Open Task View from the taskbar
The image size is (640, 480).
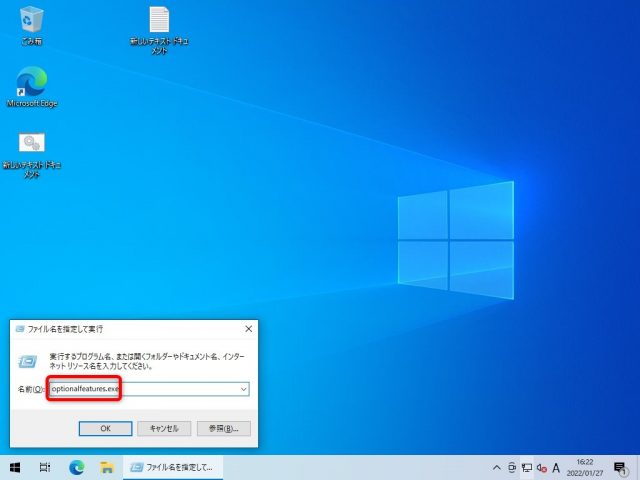tap(46, 467)
